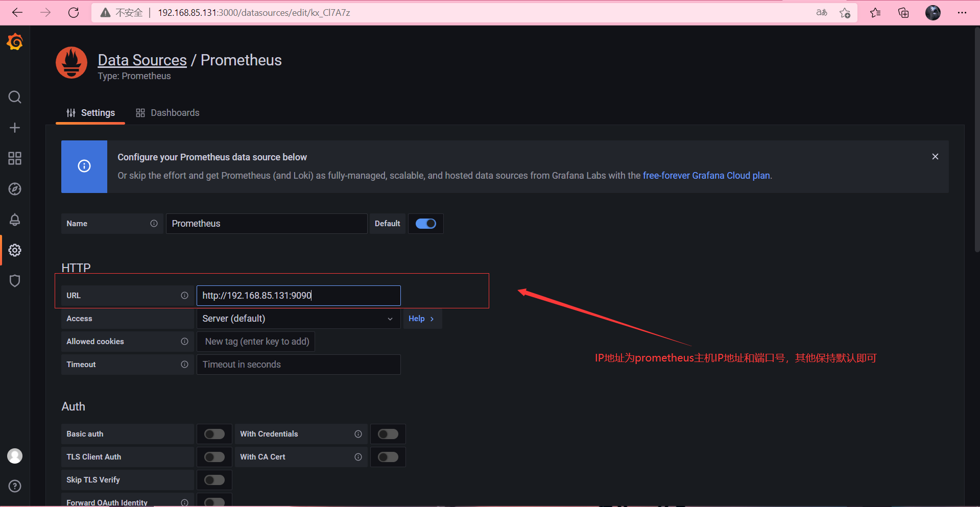Image resolution: width=980 pixels, height=507 pixels.
Task: Click the browser forward arrow
Action: 45,12
